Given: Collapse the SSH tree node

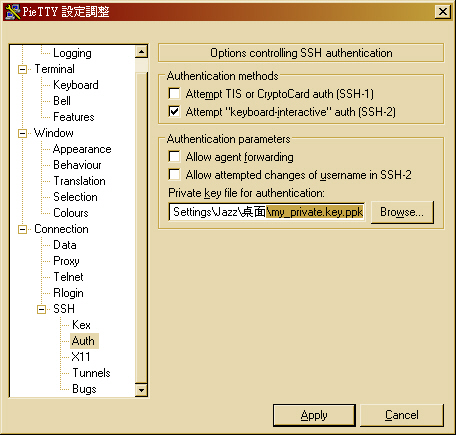Looking at the screenshot, I should 41,310.
